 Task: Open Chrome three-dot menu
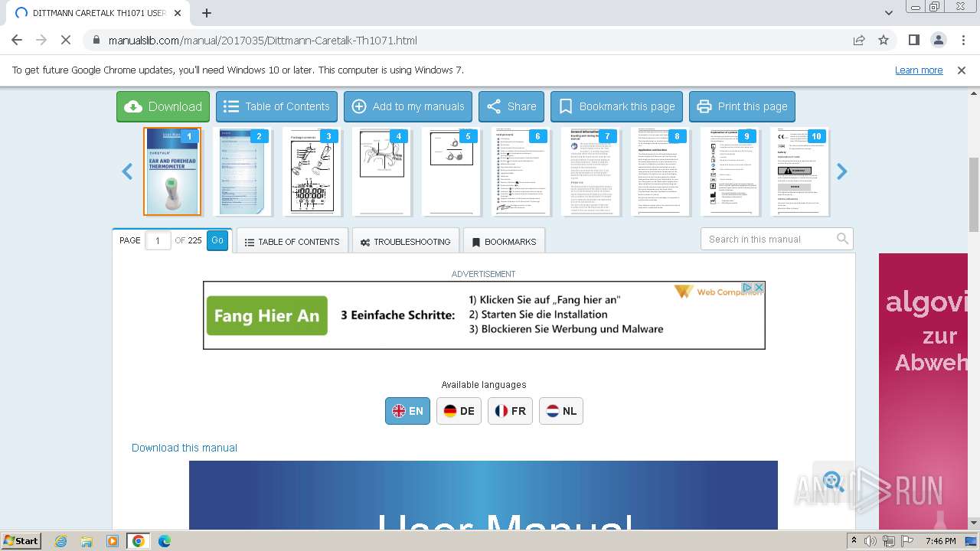962,40
